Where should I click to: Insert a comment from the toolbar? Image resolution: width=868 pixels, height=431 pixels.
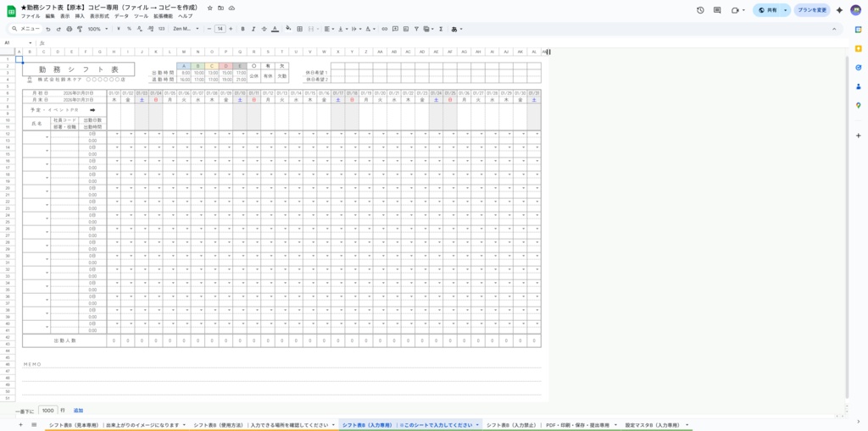pos(395,29)
